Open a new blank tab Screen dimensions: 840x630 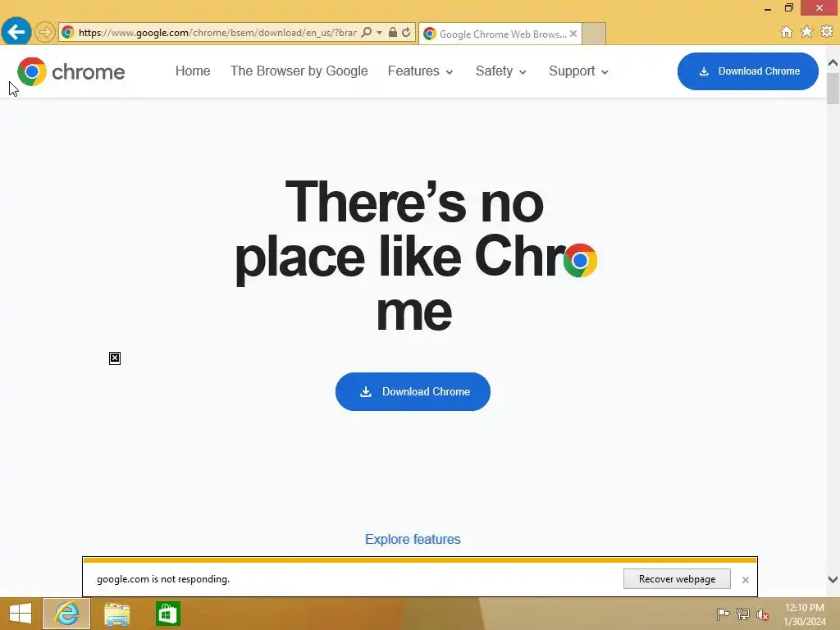[594, 34]
